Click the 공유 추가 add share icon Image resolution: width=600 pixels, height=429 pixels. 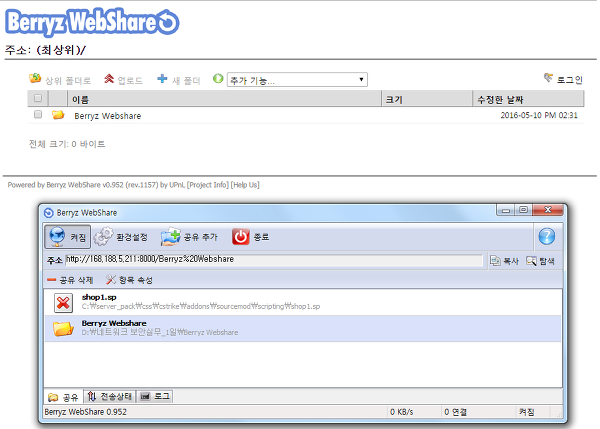click(171, 237)
